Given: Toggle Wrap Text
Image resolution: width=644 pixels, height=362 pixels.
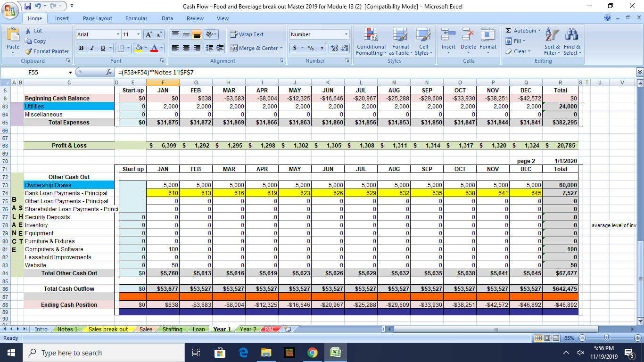Looking at the screenshot, I should [247, 34].
